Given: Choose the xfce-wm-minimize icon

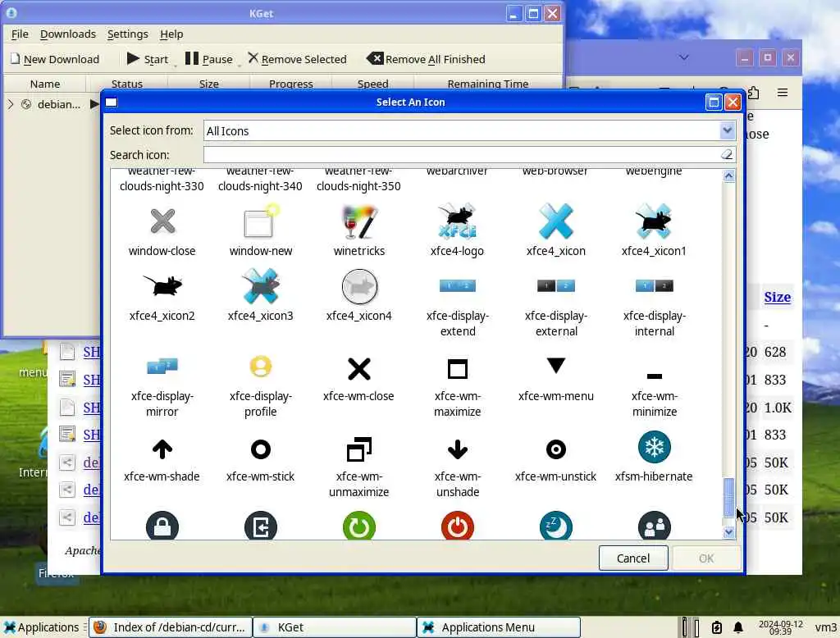Looking at the screenshot, I should pos(654,376).
